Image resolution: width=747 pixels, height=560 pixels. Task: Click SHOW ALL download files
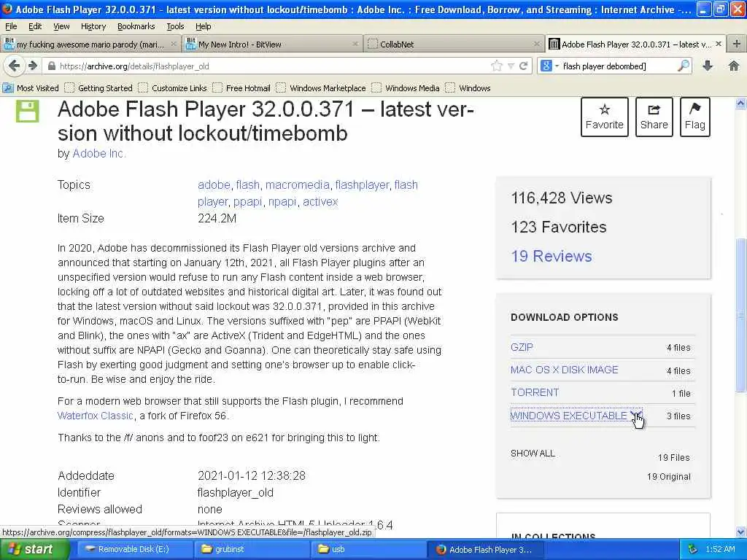point(533,454)
